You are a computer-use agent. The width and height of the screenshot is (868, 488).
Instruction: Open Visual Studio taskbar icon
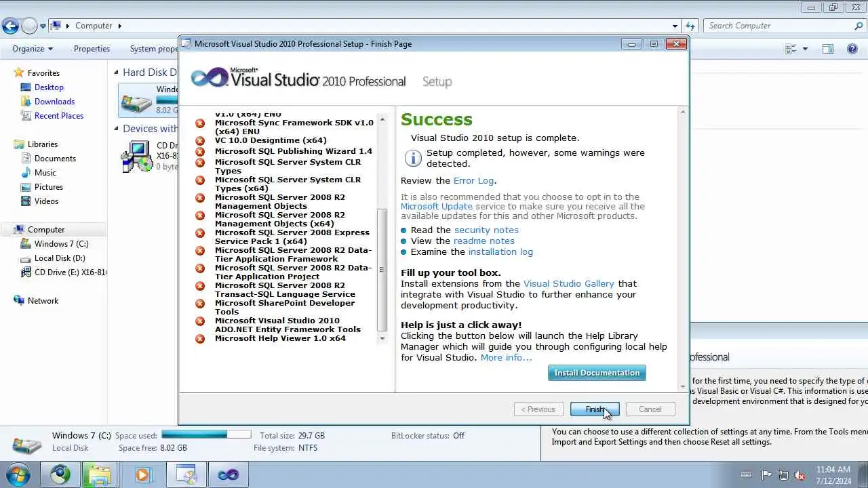pos(228,474)
